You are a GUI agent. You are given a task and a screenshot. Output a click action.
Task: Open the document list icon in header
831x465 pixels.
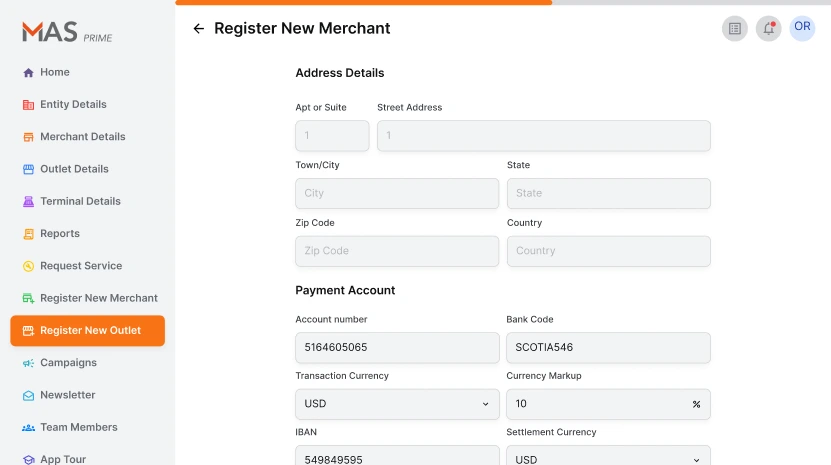(x=735, y=29)
